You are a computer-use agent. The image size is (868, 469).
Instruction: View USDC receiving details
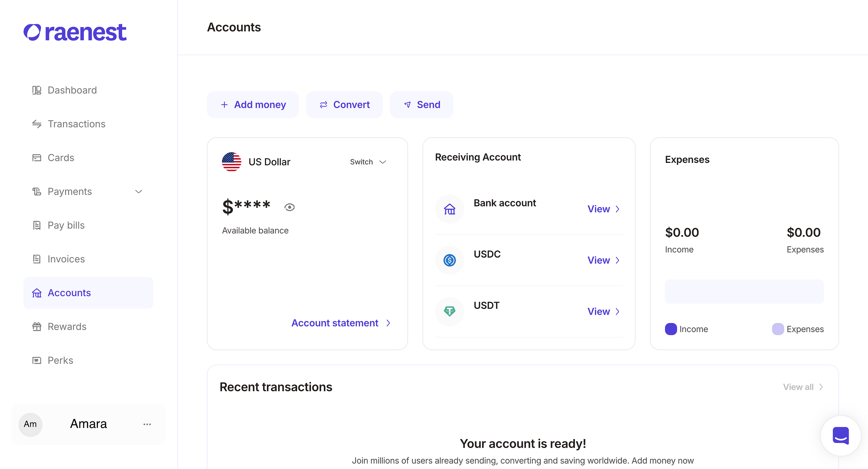(x=604, y=260)
